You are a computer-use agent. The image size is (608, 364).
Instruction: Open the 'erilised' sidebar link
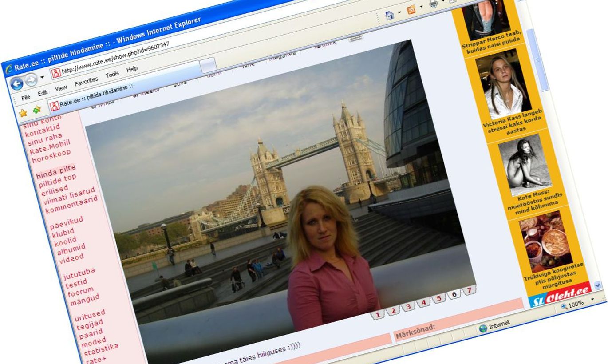55,191
